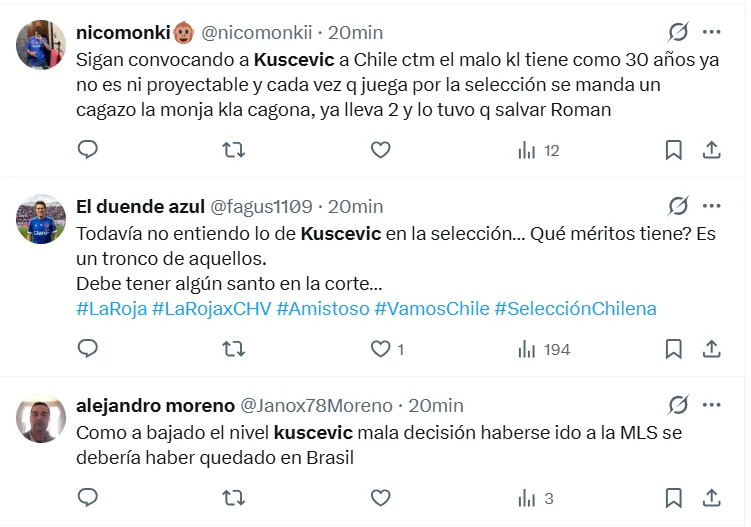This screenshot has height=527, width=751.
Task: Share nicomonki's tweet
Action: point(712,150)
